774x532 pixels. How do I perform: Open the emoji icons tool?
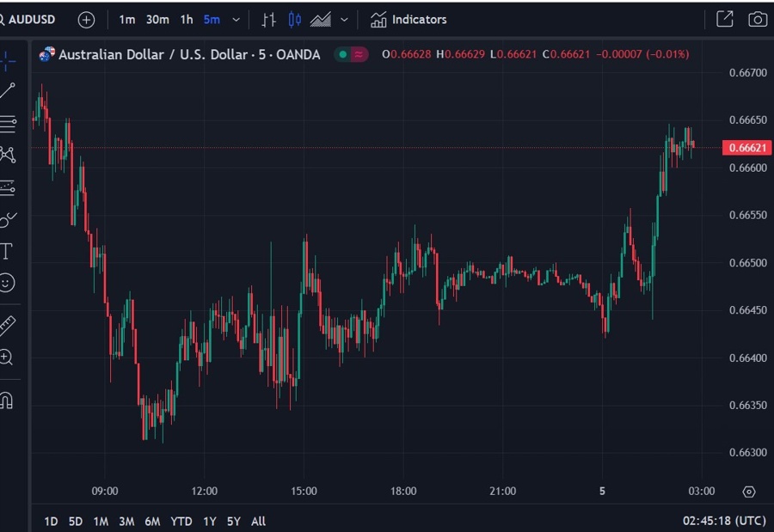pyautogui.click(x=7, y=283)
